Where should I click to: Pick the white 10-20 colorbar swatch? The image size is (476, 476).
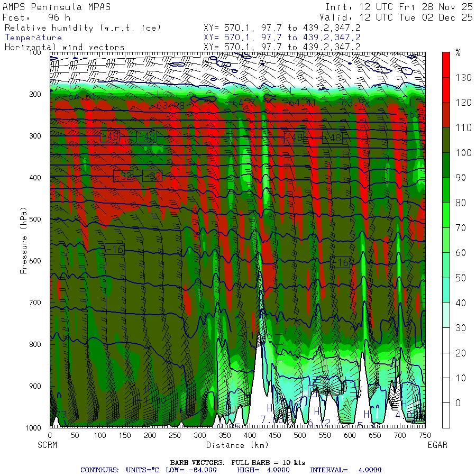pos(446,365)
